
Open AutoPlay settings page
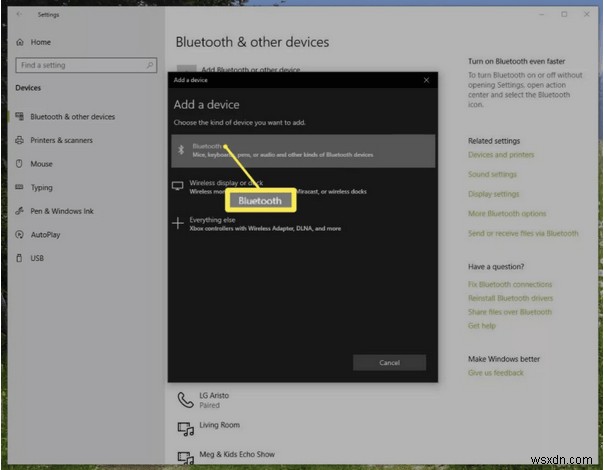click(x=45, y=235)
